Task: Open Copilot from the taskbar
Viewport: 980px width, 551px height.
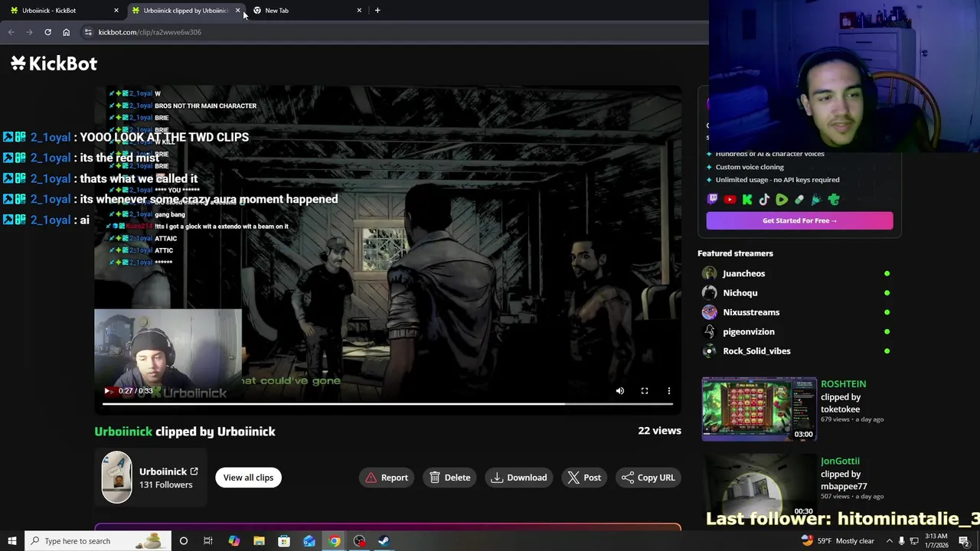Action: tap(234, 541)
